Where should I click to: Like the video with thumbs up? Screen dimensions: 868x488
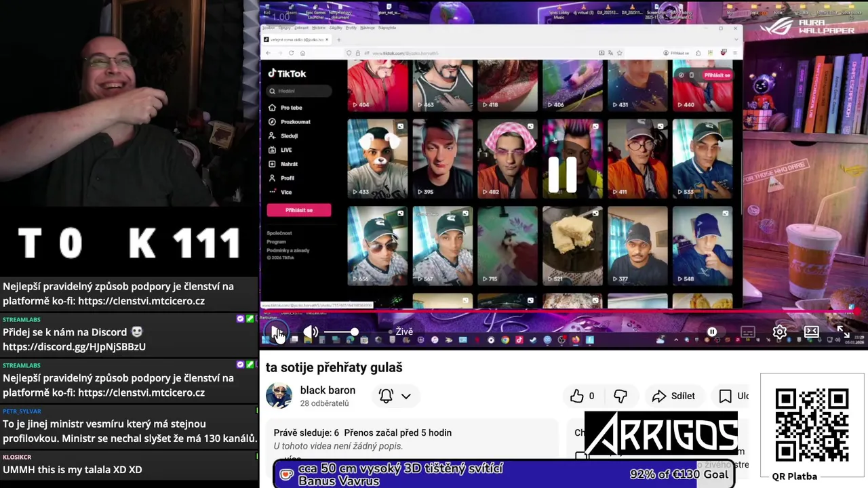(x=582, y=396)
